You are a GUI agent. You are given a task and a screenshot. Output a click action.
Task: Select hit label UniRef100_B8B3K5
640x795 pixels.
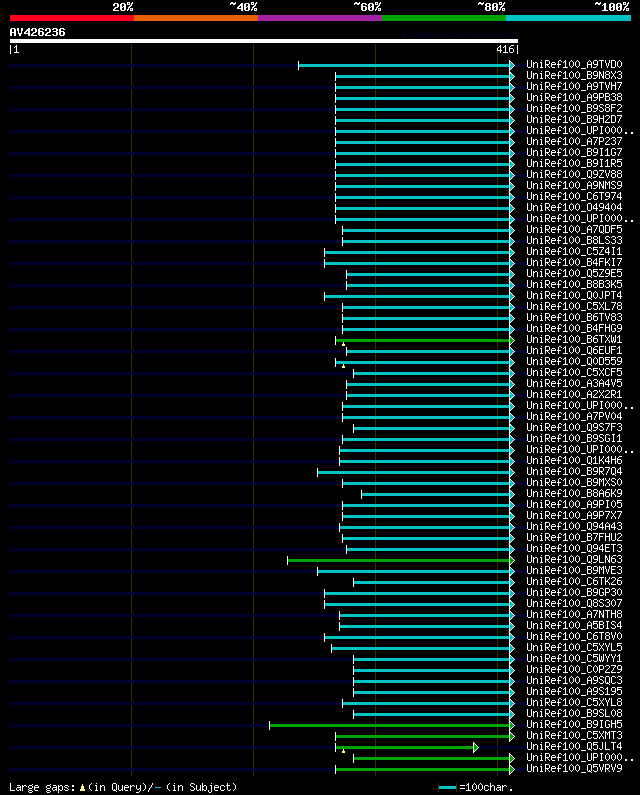coord(574,284)
